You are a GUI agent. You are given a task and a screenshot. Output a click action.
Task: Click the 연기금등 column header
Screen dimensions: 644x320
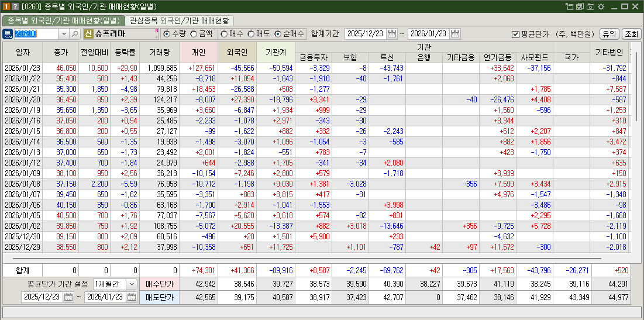497,57
